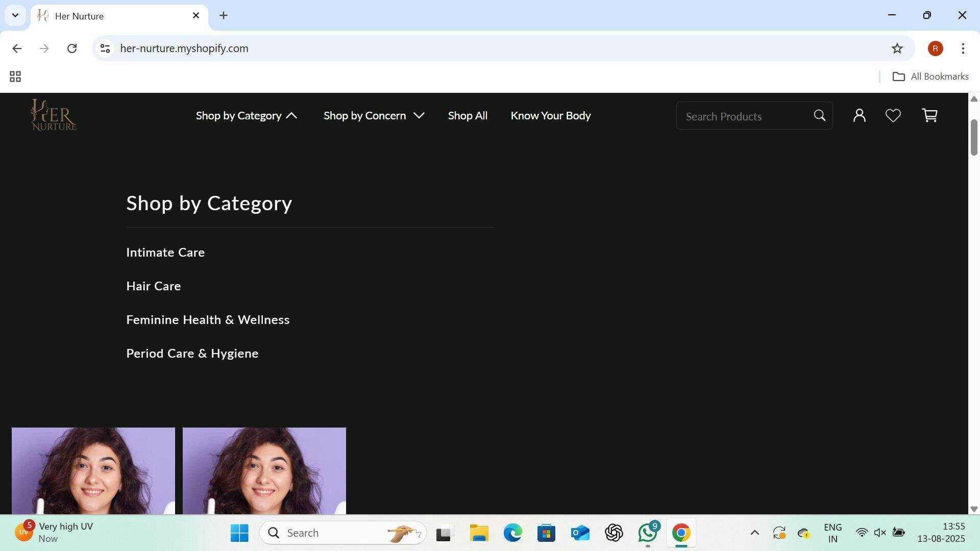Open Period Care & Hygiene category
The image size is (980, 551).
click(x=192, y=354)
